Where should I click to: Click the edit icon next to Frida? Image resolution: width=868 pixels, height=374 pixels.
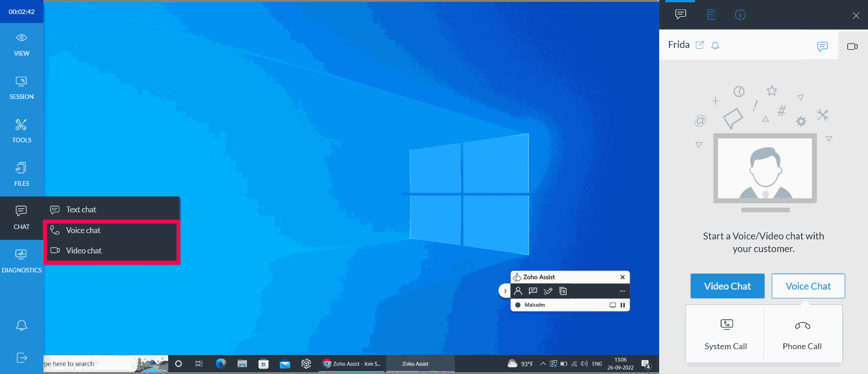[x=699, y=45]
